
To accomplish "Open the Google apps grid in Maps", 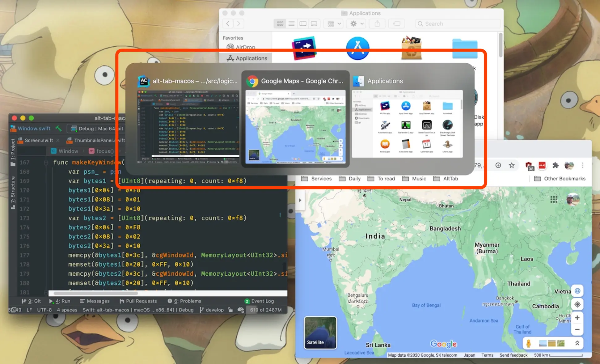I will tap(554, 199).
